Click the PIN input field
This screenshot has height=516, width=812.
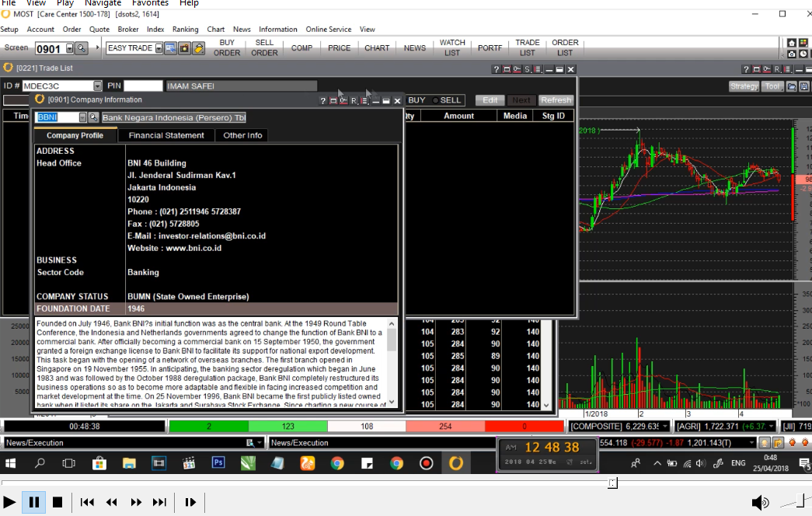pos(144,86)
